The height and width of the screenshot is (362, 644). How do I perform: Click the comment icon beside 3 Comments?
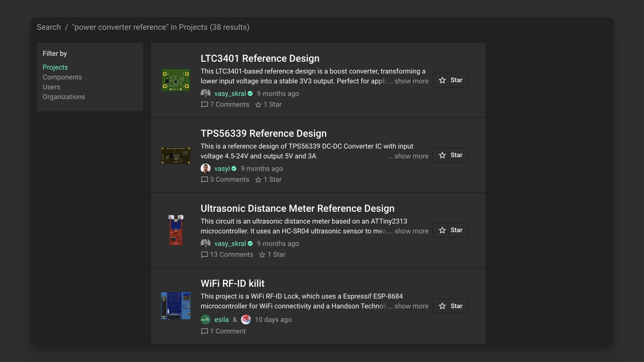pos(204,179)
